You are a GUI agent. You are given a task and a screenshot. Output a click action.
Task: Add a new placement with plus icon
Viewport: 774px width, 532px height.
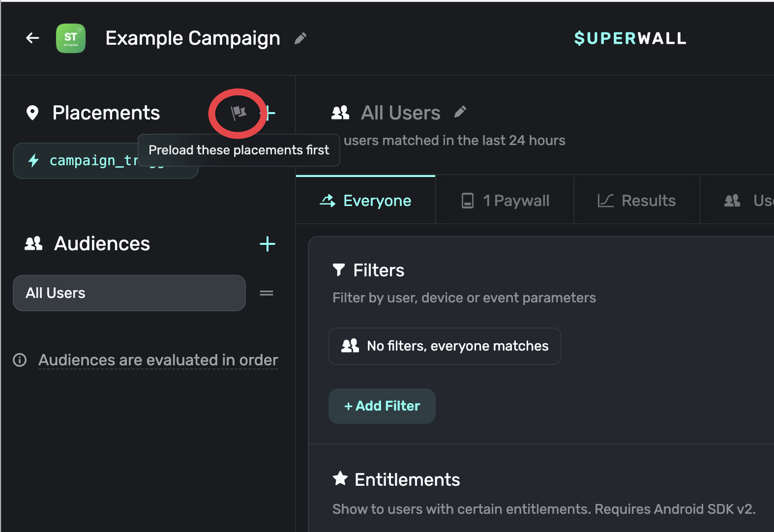[x=270, y=113]
